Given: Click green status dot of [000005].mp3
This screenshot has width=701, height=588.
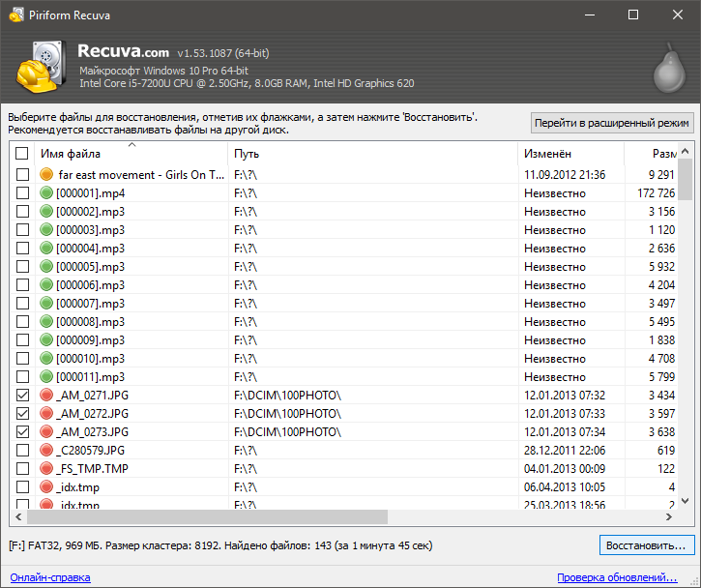Looking at the screenshot, I should 46,266.
